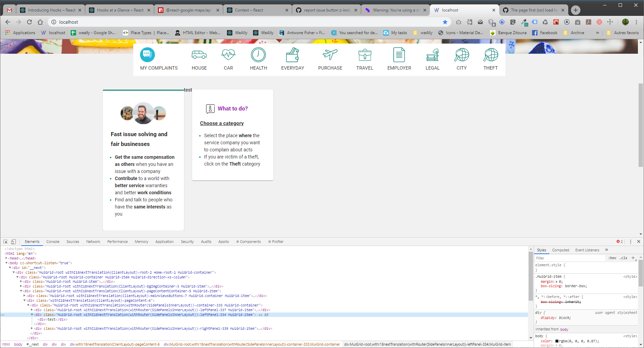Open the THEFT category

pos(490,55)
